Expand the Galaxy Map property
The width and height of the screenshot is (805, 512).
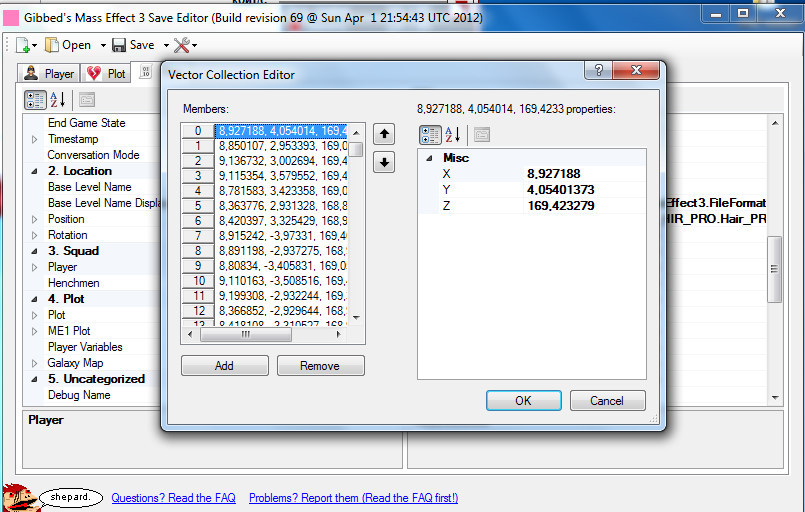point(35,363)
